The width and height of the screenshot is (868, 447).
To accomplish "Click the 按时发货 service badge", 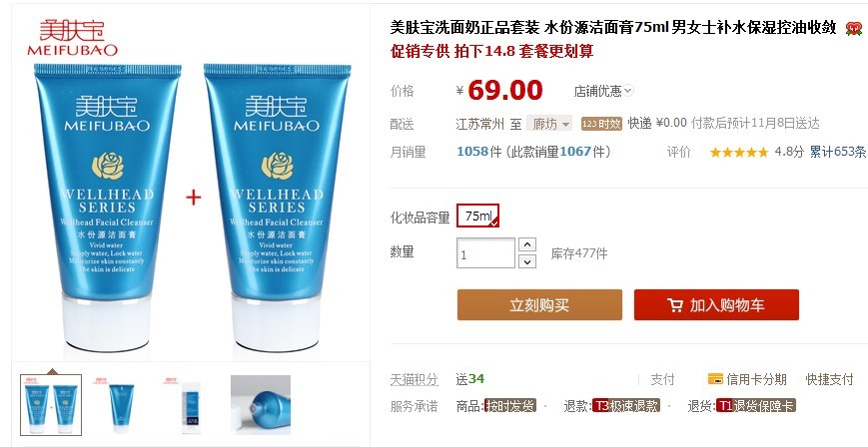I will pos(509,406).
